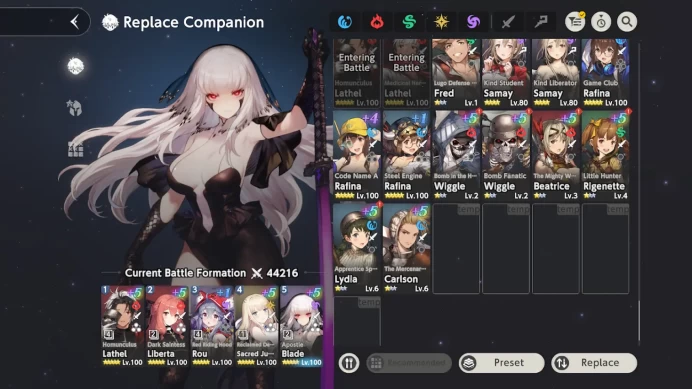Select Bomb Fanatic Wiggle card
This screenshot has width=692, height=389.
(506, 155)
